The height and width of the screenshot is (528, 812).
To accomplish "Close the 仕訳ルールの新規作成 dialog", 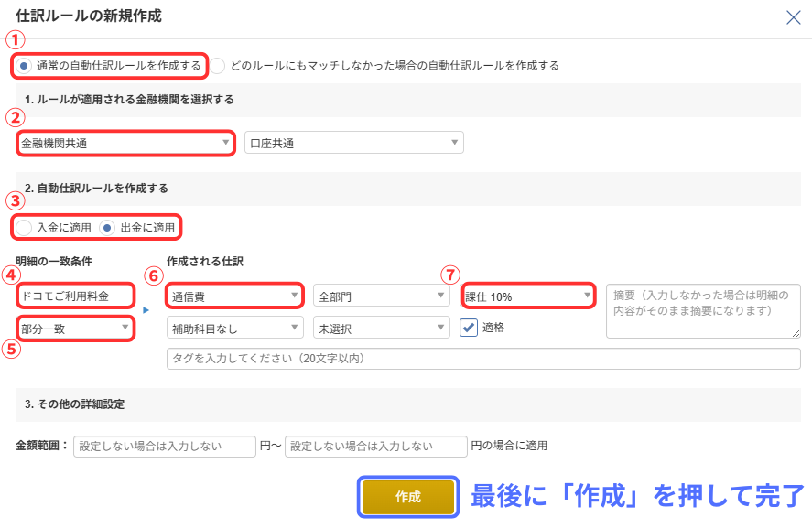I will coord(793,17).
